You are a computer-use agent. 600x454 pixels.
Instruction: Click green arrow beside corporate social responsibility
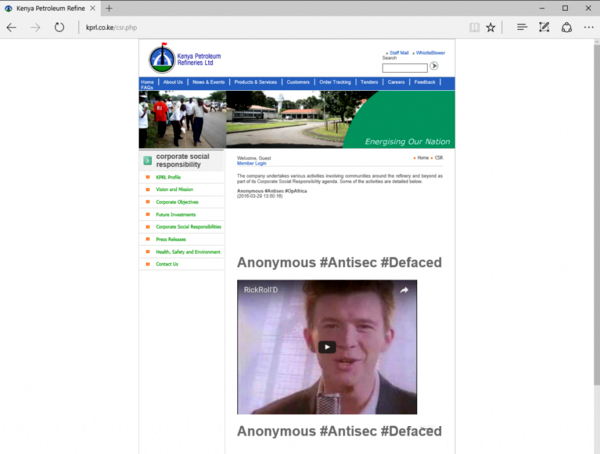coord(147,161)
